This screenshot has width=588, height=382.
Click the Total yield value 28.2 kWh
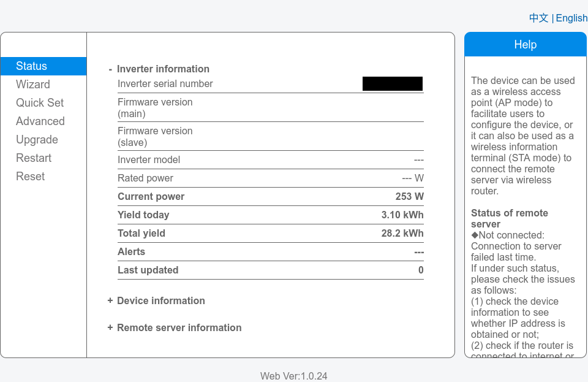tap(402, 234)
